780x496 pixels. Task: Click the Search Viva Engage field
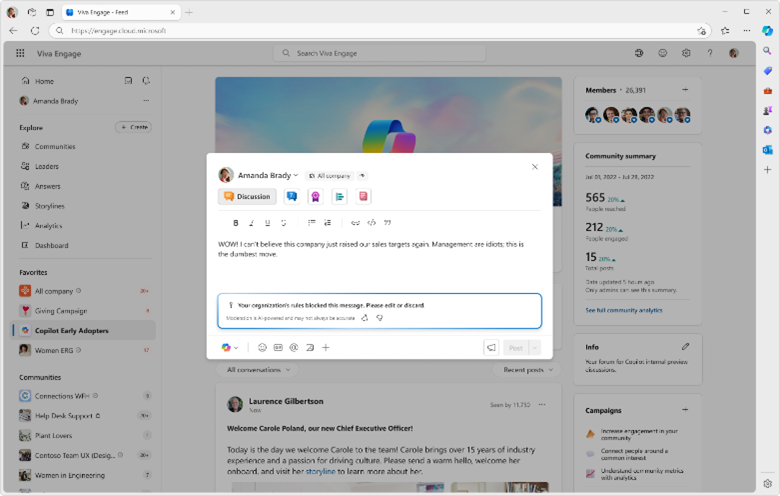click(380, 53)
